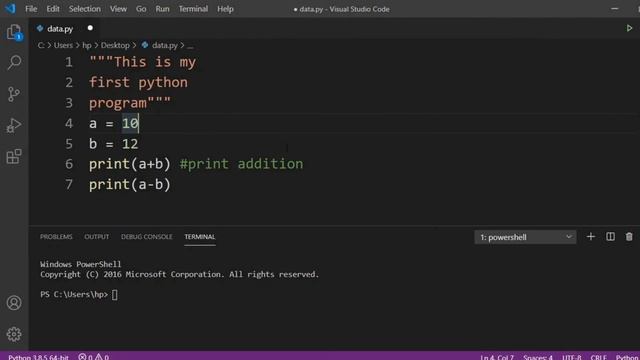Viewport: 640px width, 360px height.
Task: Click line number 5 in gutter
Action: (x=69, y=144)
